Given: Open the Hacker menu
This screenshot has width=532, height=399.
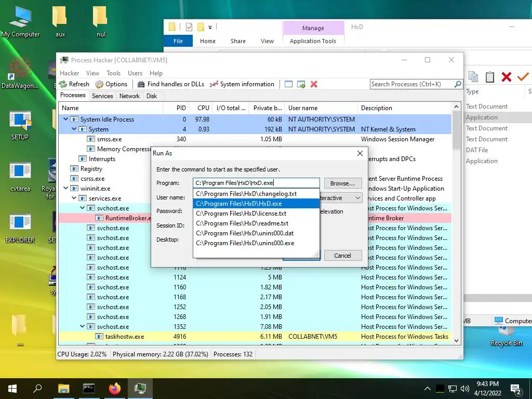Looking at the screenshot, I should (69, 73).
